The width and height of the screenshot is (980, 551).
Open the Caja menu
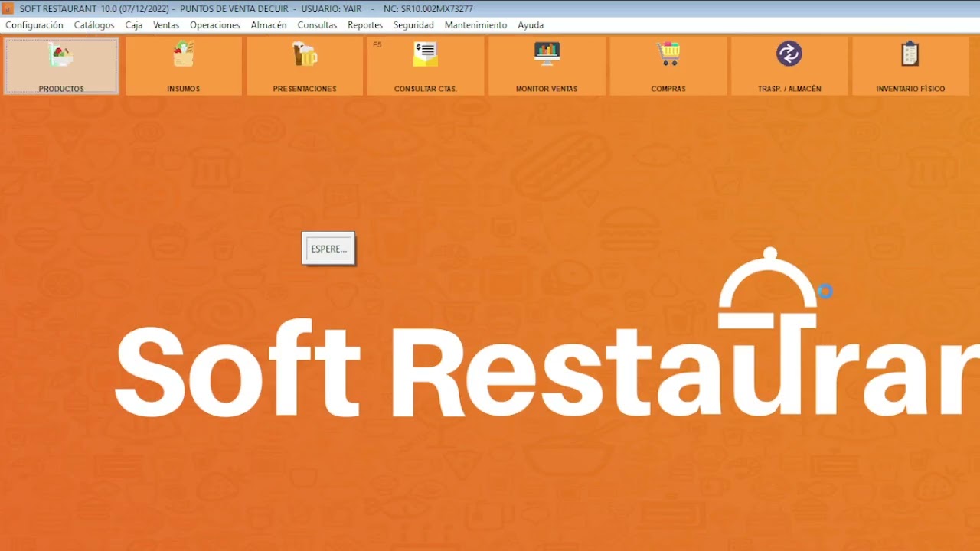click(134, 25)
